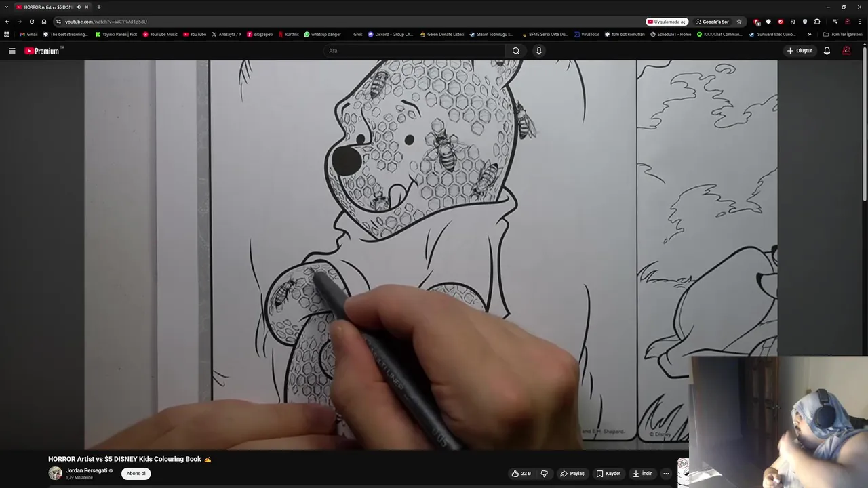Screen dimensions: 868x488
Task: Bookmark this page with the star
Action: (x=739, y=22)
